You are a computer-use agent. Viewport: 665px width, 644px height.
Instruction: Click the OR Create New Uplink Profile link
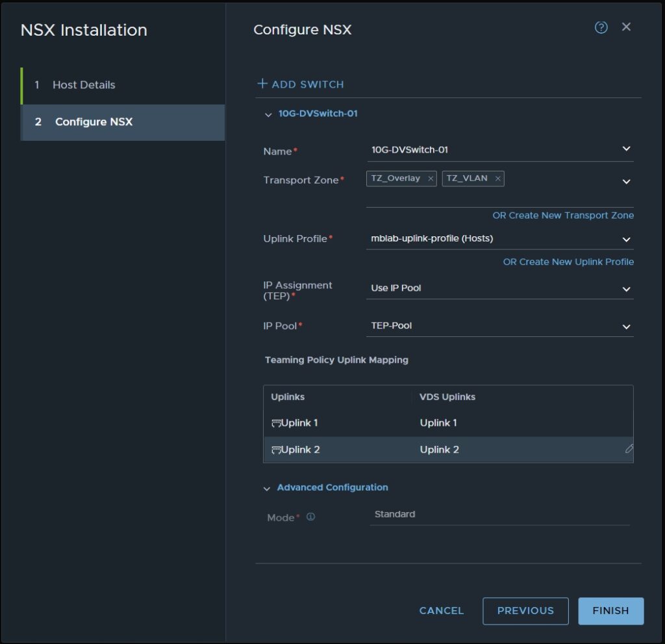click(x=568, y=262)
